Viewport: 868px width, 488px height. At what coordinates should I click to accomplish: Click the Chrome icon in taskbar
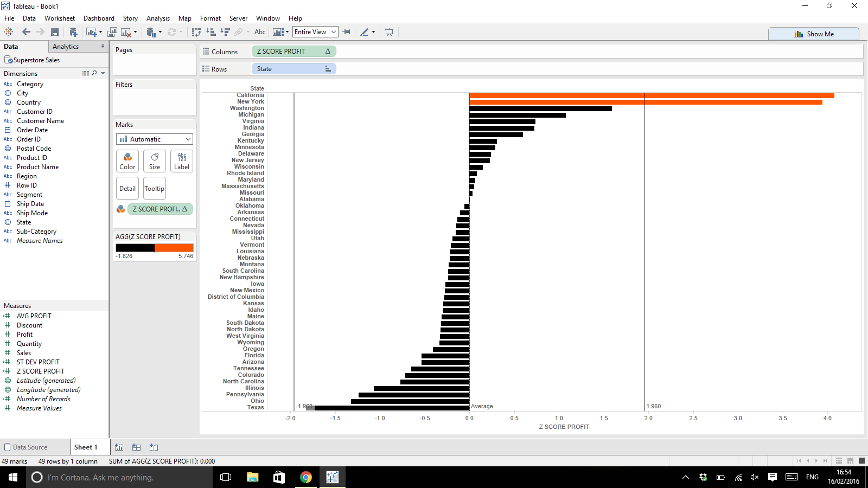click(306, 477)
